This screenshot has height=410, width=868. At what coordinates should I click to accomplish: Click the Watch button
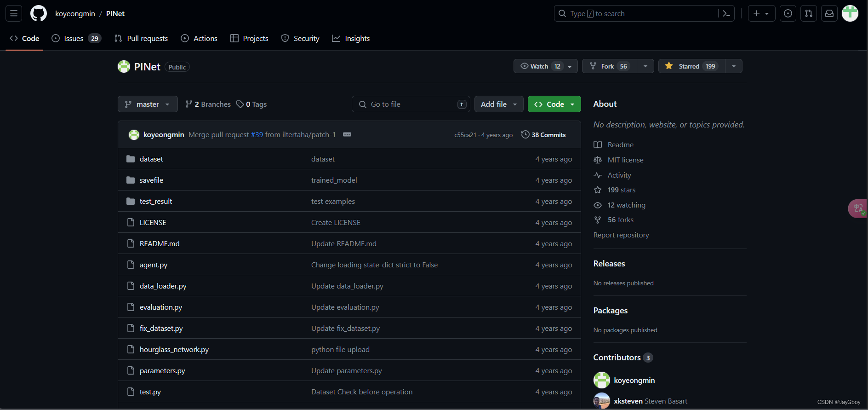click(545, 66)
